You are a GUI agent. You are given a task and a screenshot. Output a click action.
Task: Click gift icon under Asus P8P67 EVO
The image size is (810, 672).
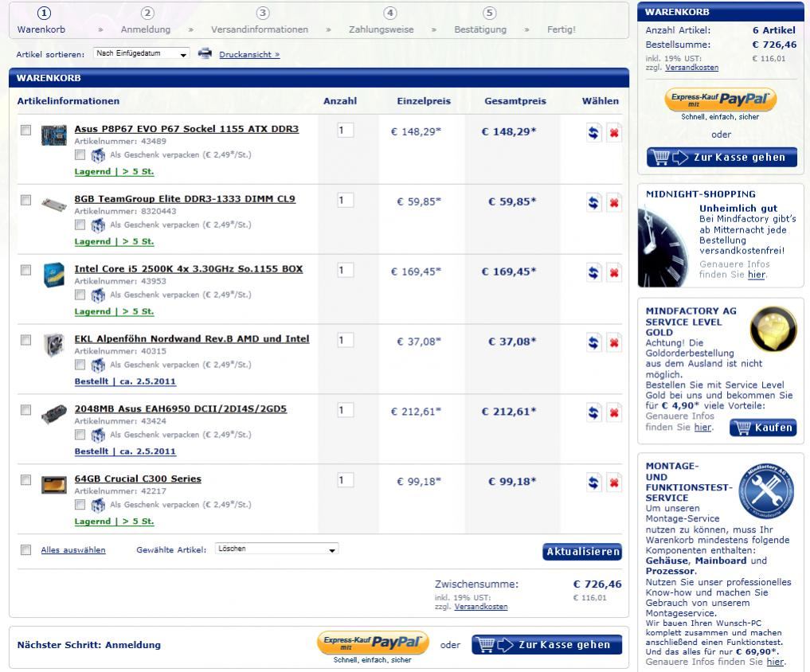[98, 155]
